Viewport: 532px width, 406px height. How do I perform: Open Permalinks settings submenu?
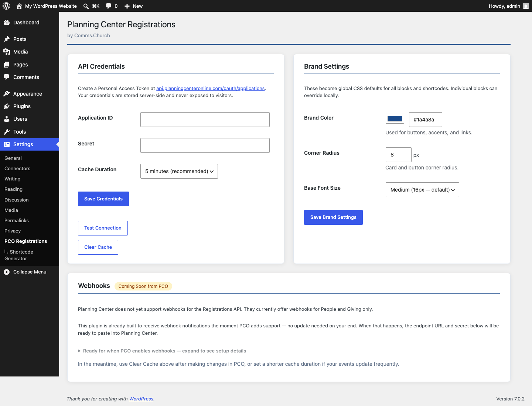[17, 220]
